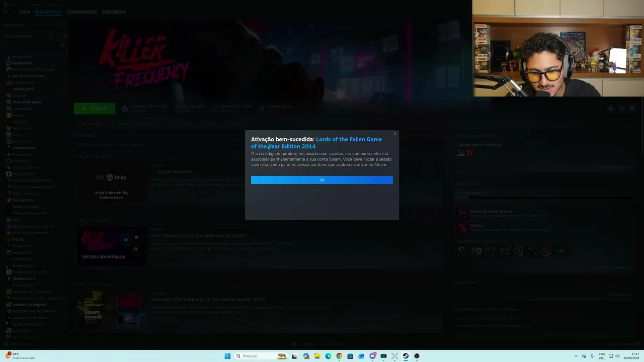Open the COMUNIDADE tab
Viewport: 644px width, 362px height.
tap(82, 12)
